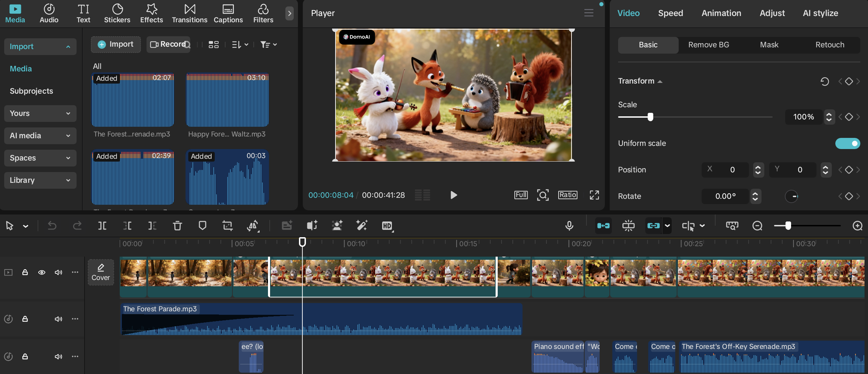Click the Import button with plus
Screen dimensions: 868x374
[116, 45]
